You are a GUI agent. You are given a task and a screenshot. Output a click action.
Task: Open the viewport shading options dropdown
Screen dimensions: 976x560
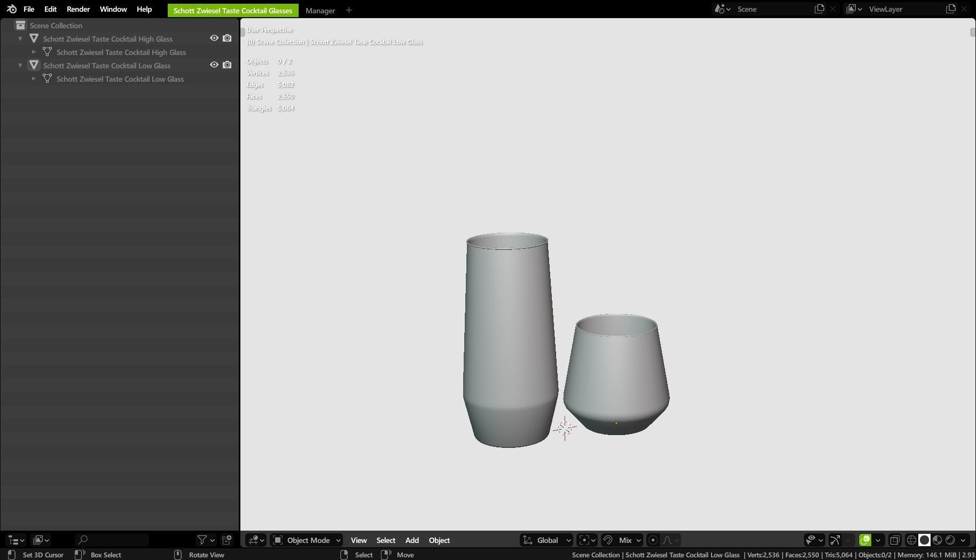[963, 540]
